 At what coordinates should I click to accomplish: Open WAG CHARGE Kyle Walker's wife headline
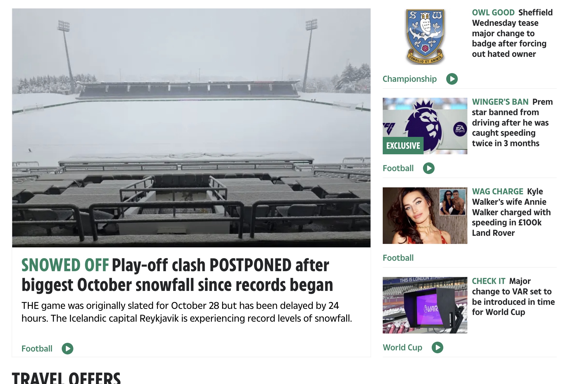511,212
